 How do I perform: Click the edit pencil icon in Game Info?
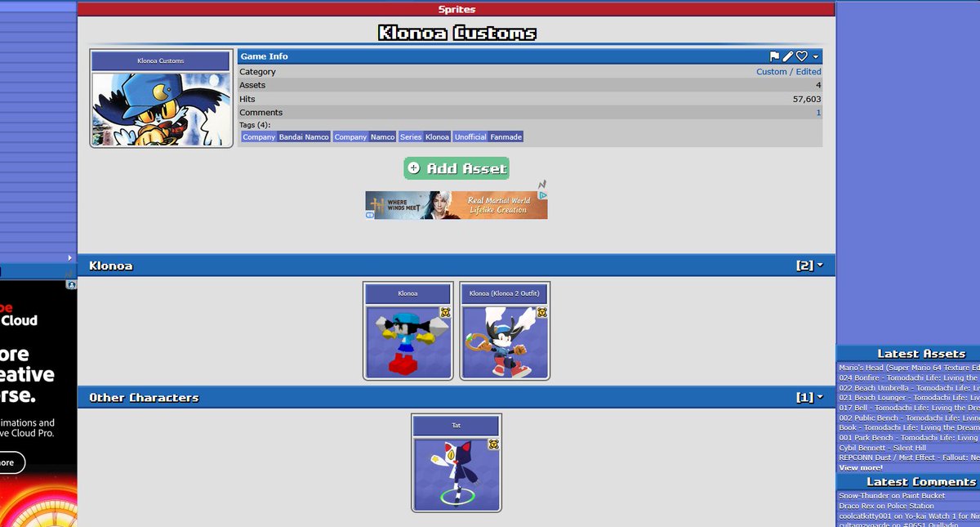tap(788, 56)
